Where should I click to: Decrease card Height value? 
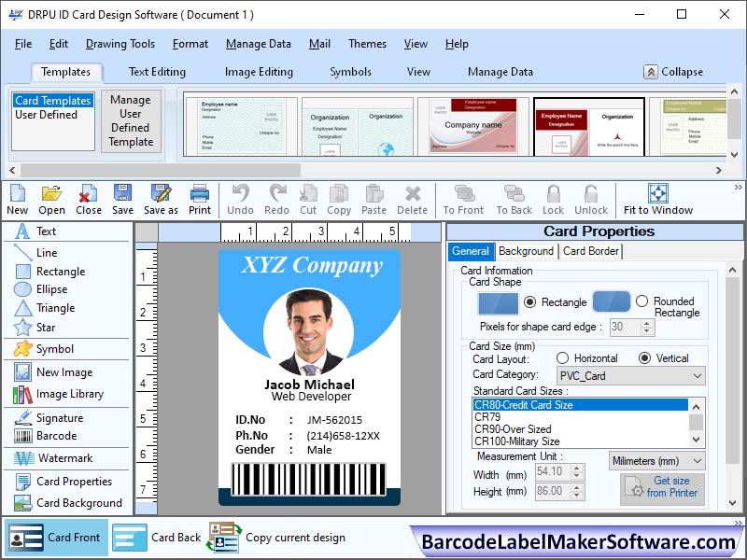576,496
